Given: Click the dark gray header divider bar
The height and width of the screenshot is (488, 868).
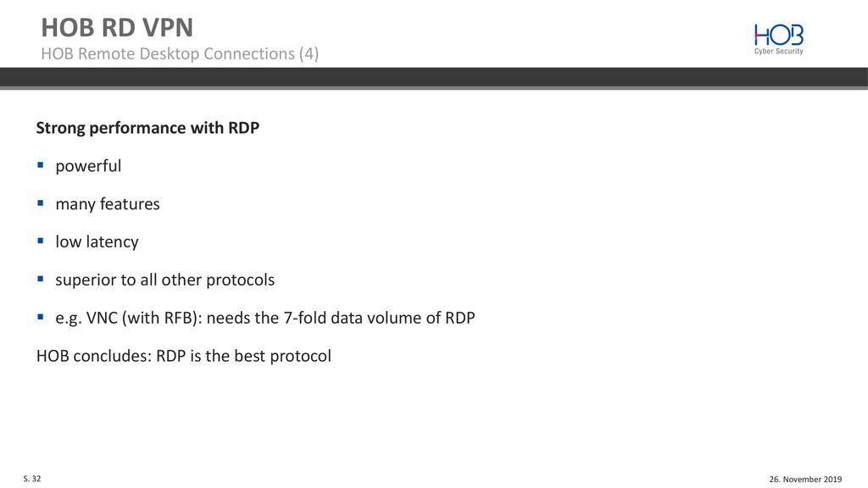Looking at the screenshot, I should point(434,78).
